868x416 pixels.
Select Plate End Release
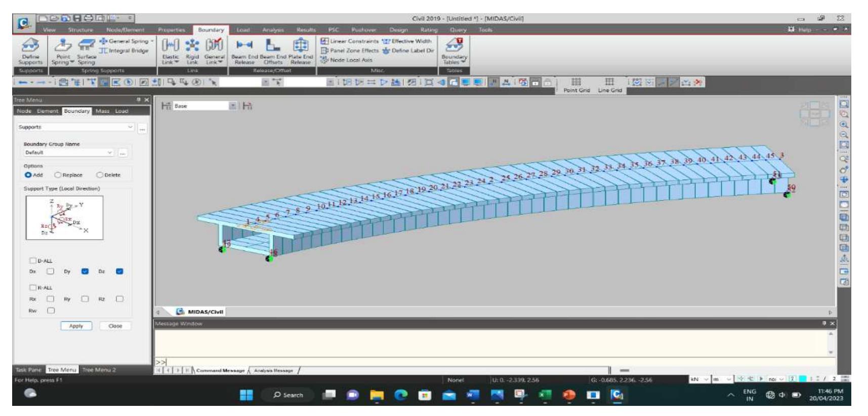pos(301,52)
